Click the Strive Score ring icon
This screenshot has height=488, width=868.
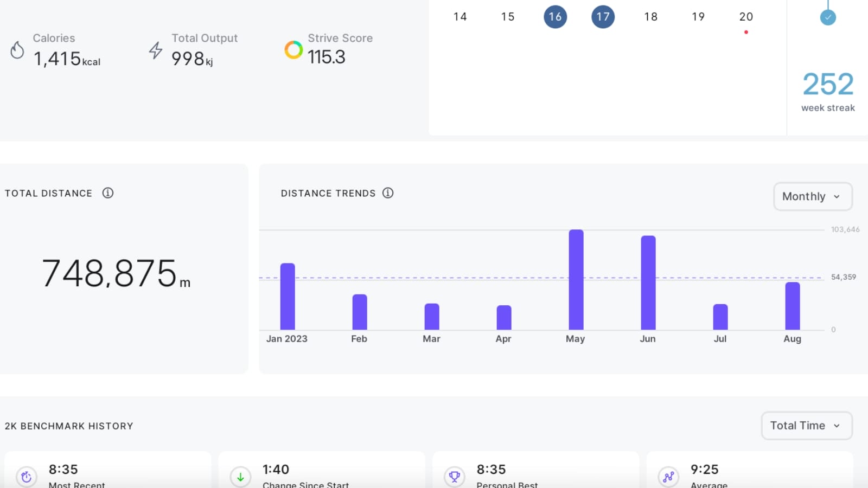(x=293, y=50)
